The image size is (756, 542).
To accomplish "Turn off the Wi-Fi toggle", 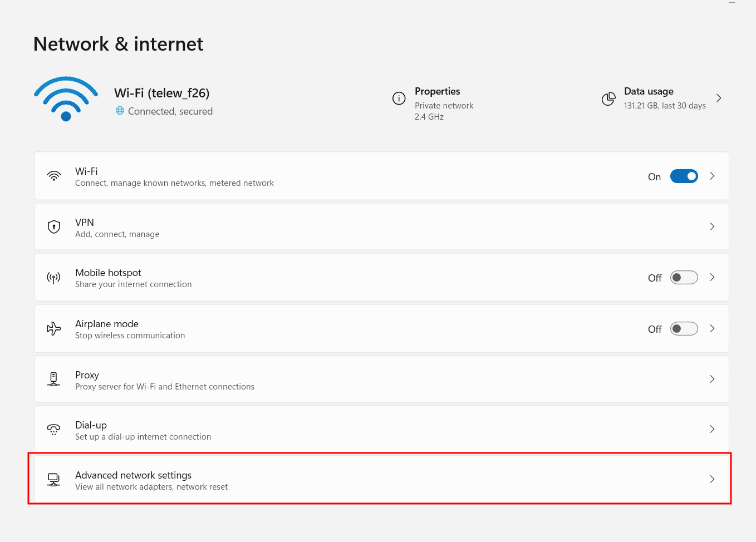I will 684,176.
